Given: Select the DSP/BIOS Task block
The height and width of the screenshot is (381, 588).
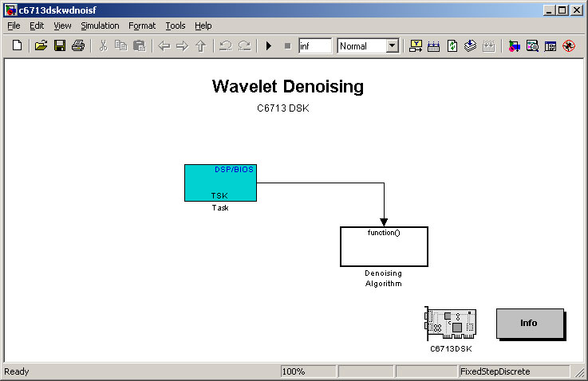Looking at the screenshot, I should click(x=220, y=183).
